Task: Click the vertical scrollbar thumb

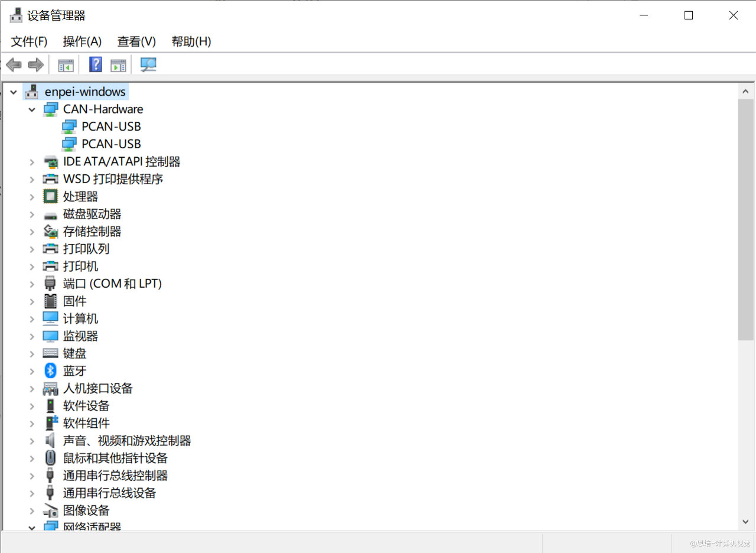Action: 745,220
